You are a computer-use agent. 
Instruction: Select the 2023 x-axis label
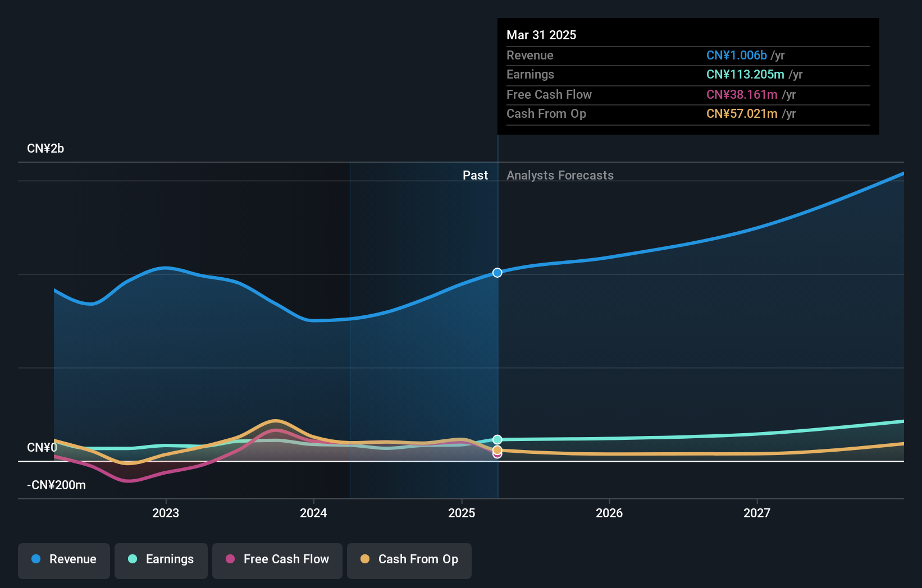point(166,513)
